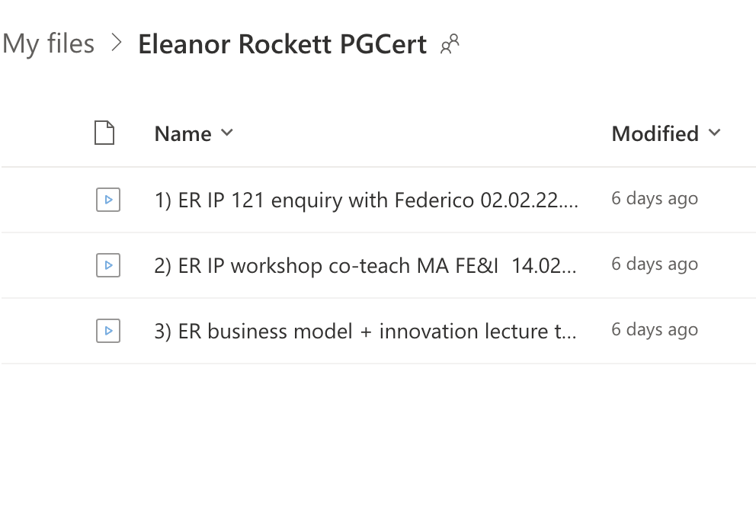Expand the Name column sort chevron
The image size is (756, 532).
tap(226, 133)
